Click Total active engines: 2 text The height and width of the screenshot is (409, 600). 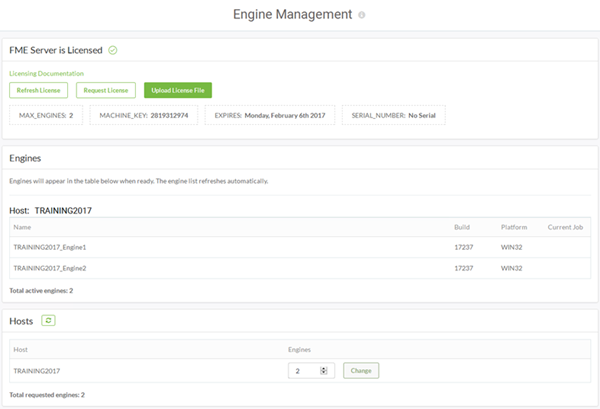41,291
